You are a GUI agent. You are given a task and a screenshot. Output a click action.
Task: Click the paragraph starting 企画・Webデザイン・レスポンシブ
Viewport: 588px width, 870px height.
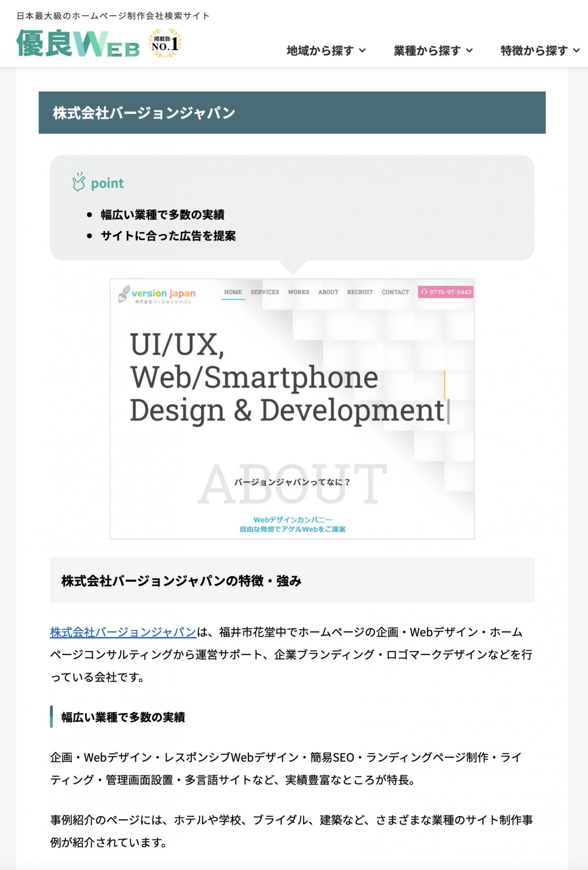(286, 769)
